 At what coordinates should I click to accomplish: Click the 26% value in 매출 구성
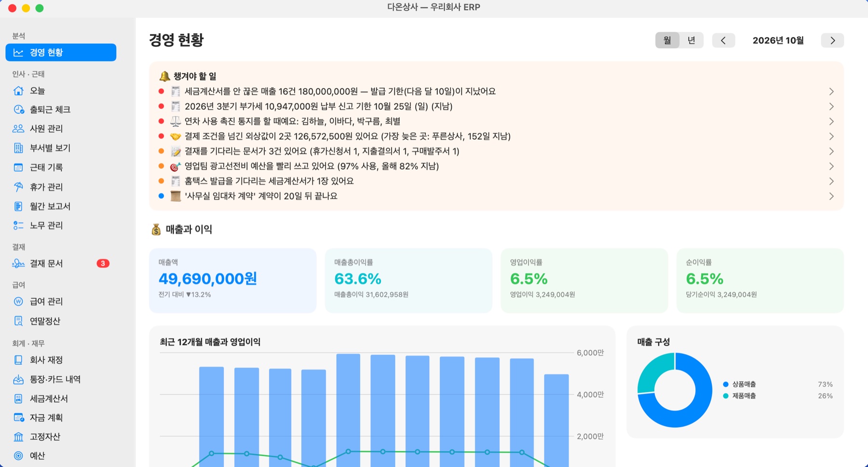[825, 396]
